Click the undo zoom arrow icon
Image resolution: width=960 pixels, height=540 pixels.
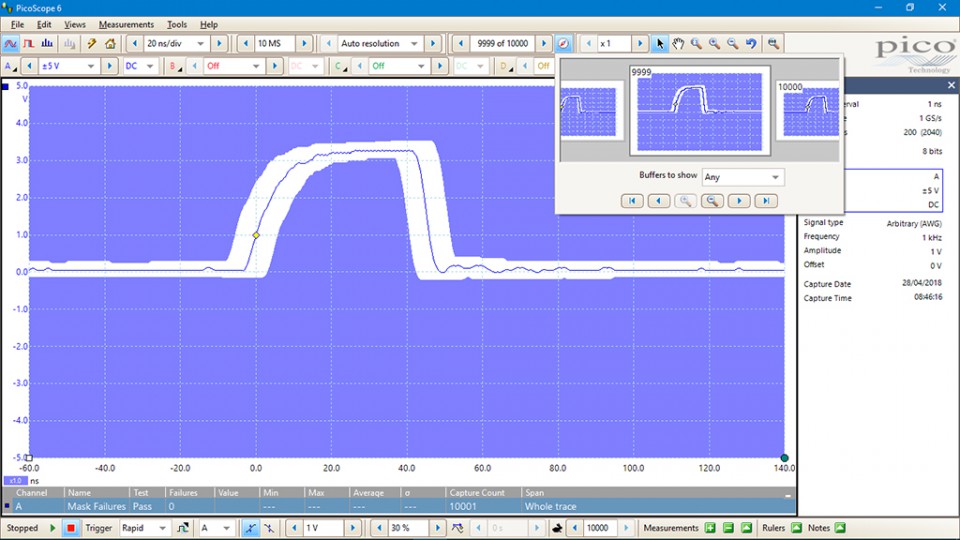tap(751, 44)
